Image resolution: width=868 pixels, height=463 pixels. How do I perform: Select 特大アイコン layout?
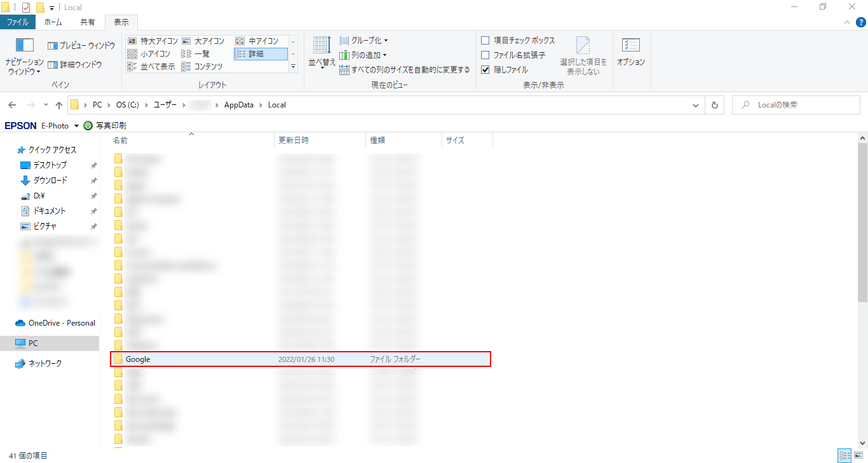[153, 41]
